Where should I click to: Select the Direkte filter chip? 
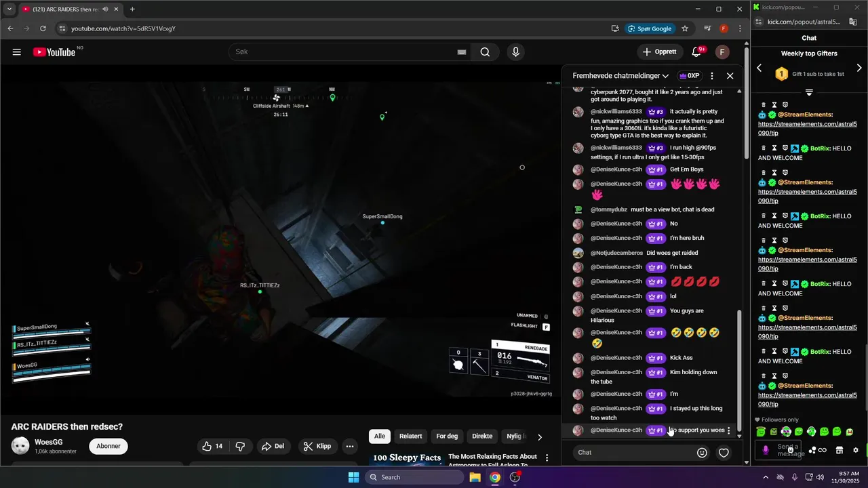click(x=482, y=436)
